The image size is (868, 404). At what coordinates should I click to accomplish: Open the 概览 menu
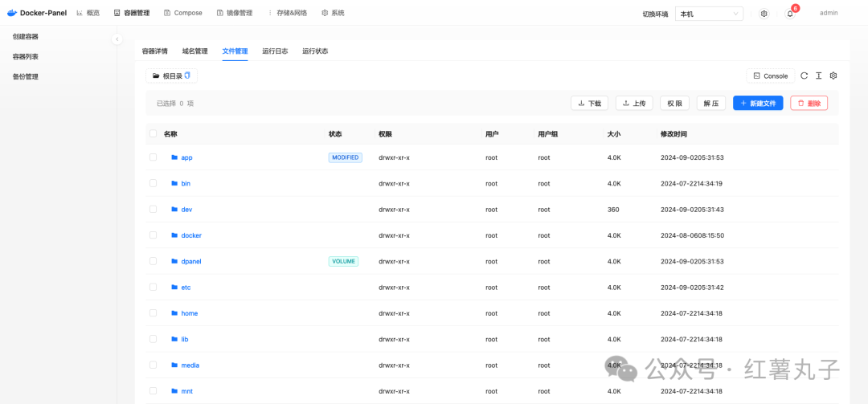click(88, 13)
